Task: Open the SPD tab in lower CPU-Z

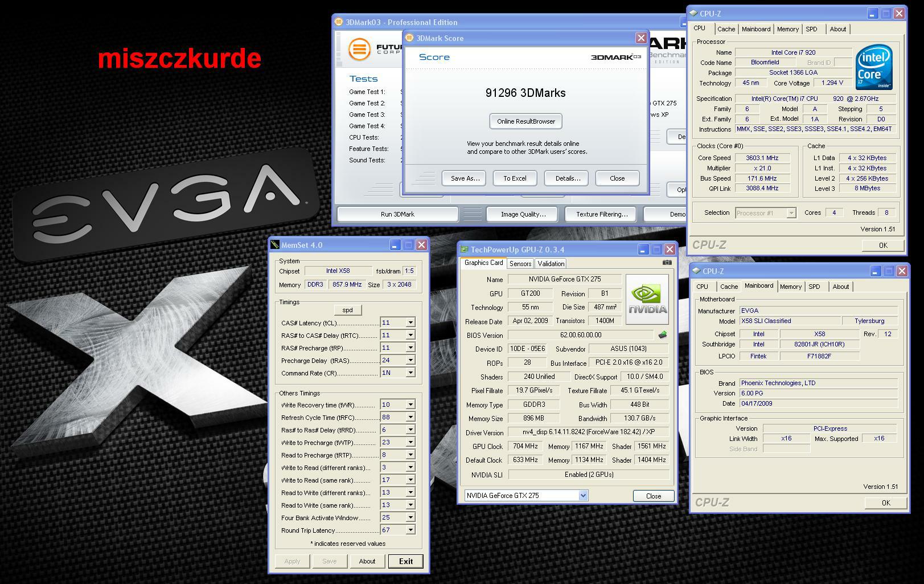Action: [x=815, y=287]
